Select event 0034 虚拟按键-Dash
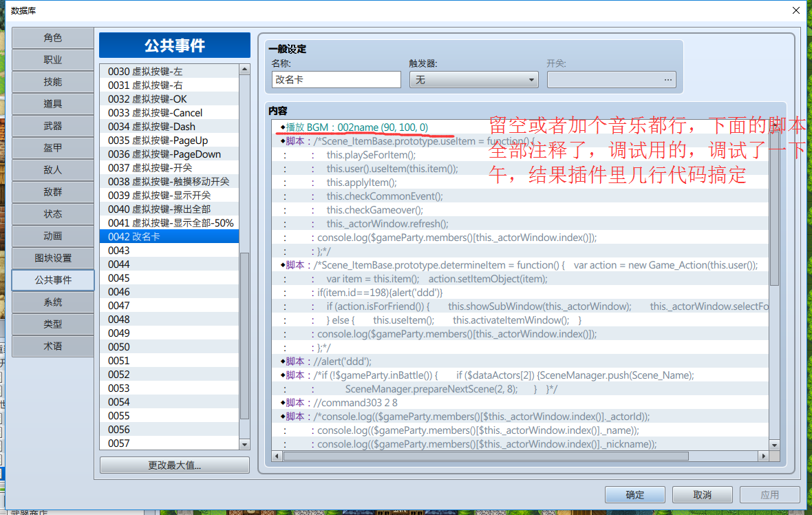The image size is (812, 515). click(x=169, y=127)
